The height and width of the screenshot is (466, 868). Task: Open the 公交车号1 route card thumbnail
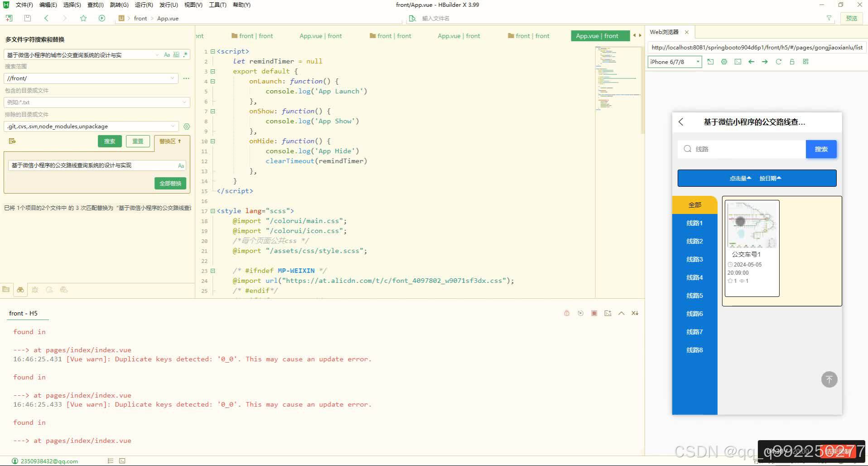752,225
